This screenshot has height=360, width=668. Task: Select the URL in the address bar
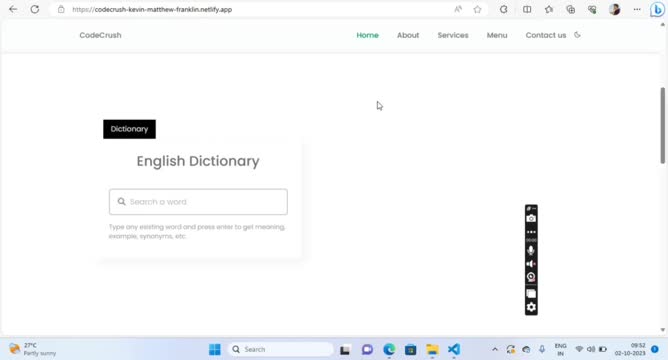[x=152, y=9]
